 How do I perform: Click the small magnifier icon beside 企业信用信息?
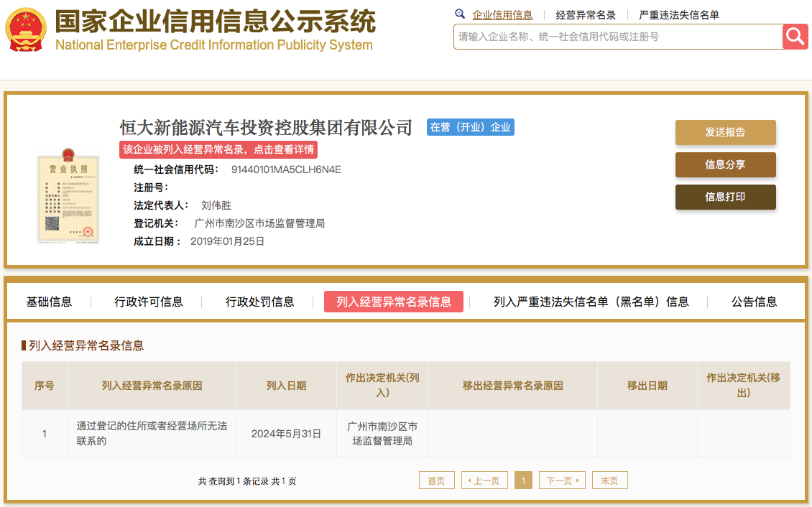click(x=460, y=14)
